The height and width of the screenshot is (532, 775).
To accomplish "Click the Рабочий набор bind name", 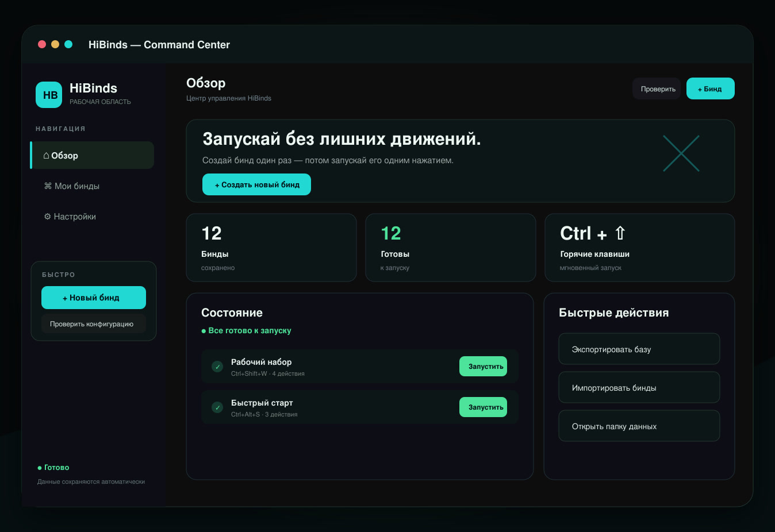I will point(261,362).
